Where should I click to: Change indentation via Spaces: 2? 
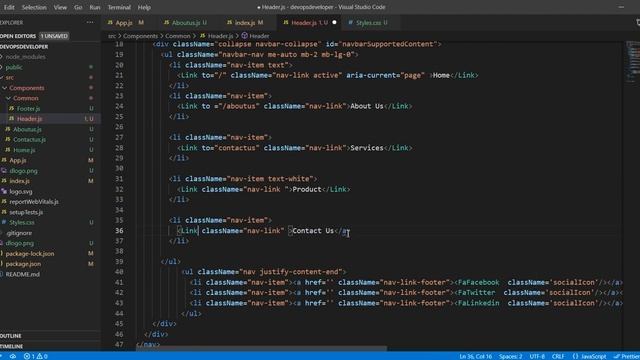click(x=510, y=356)
